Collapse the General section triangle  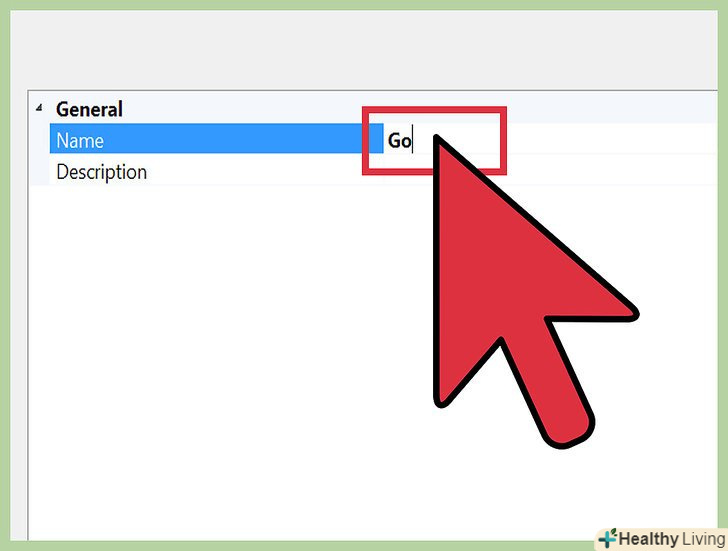click(x=39, y=109)
